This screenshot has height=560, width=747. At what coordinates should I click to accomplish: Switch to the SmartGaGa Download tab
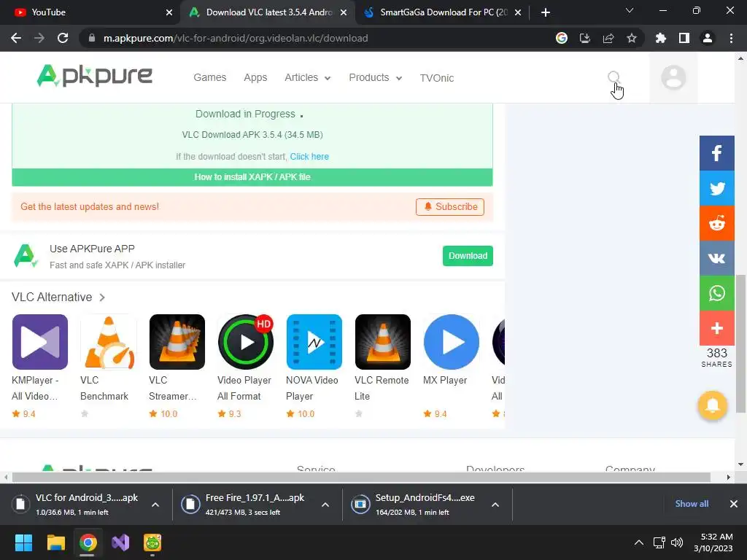pyautogui.click(x=442, y=12)
